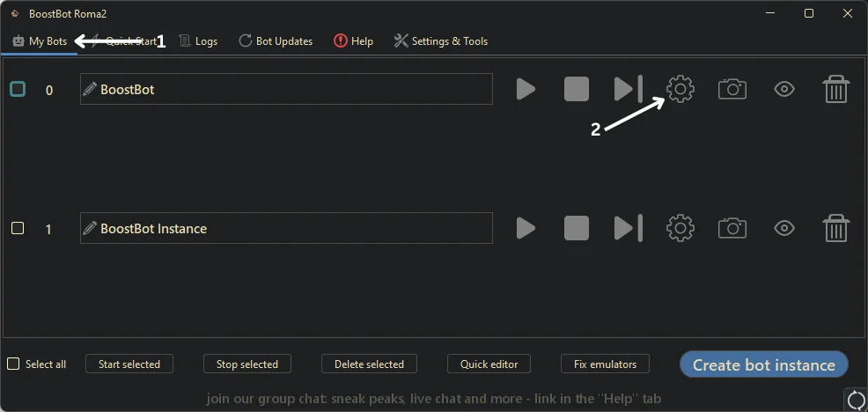The height and width of the screenshot is (412, 868).
Task: Click the Delete selected button
Action: 369,364
